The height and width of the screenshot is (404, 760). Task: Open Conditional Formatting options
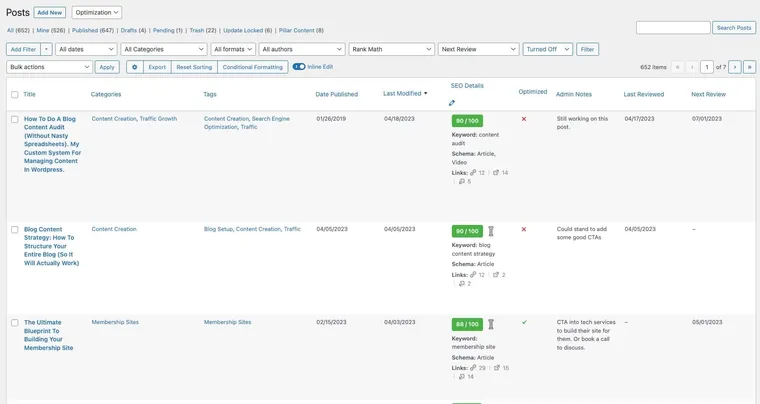(x=253, y=67)
